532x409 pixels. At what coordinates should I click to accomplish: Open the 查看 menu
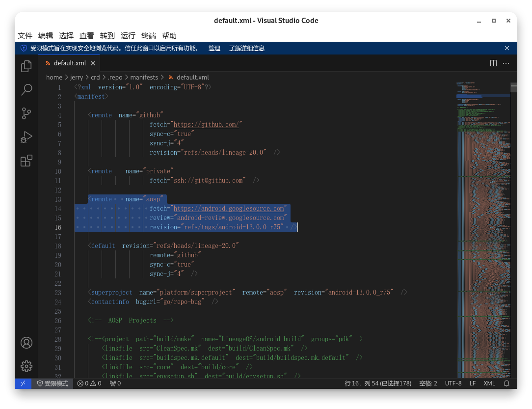coord(87,36)
